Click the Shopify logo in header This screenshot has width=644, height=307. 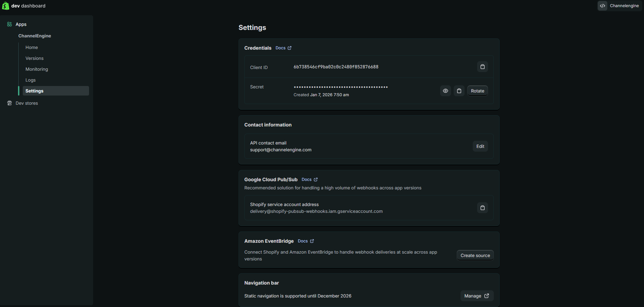click(5, 6)
